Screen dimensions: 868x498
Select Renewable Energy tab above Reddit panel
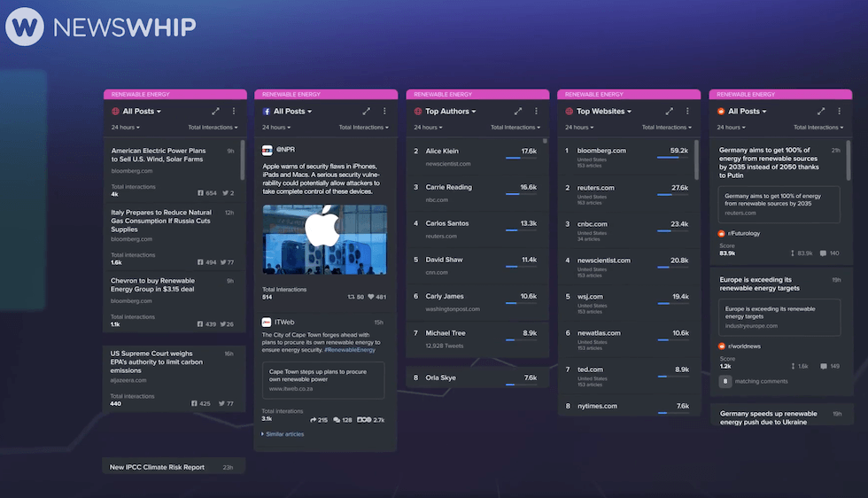pyautogui.click(x=780, y=94)
